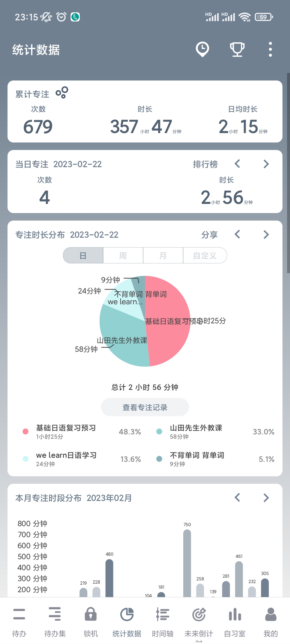Go to next day in 专注时长分布
The width and height of the screenshot is (290, 644).
[266, 235]
